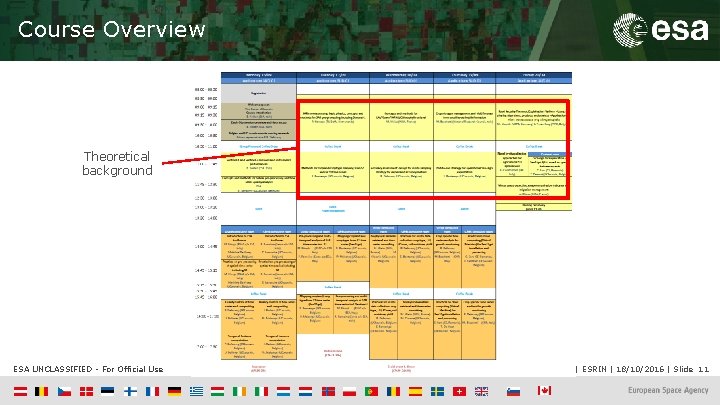Click the Austria flag icon
Screen dimensions: 720x405
point(20,391)
